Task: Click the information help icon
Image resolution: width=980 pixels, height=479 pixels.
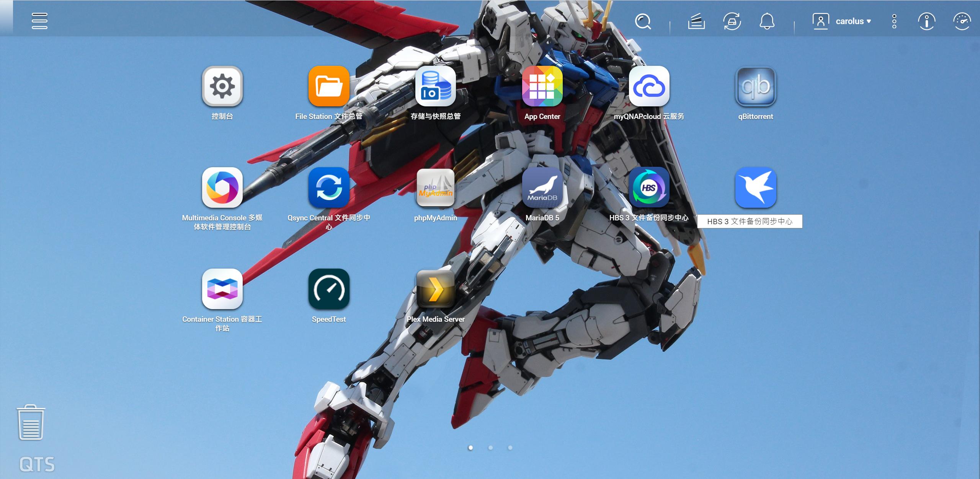Action: [x=926, y=21]
